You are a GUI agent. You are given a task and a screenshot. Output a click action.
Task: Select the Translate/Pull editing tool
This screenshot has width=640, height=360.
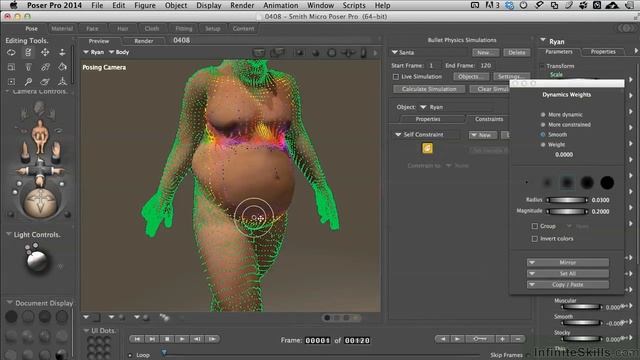[45, 52]
